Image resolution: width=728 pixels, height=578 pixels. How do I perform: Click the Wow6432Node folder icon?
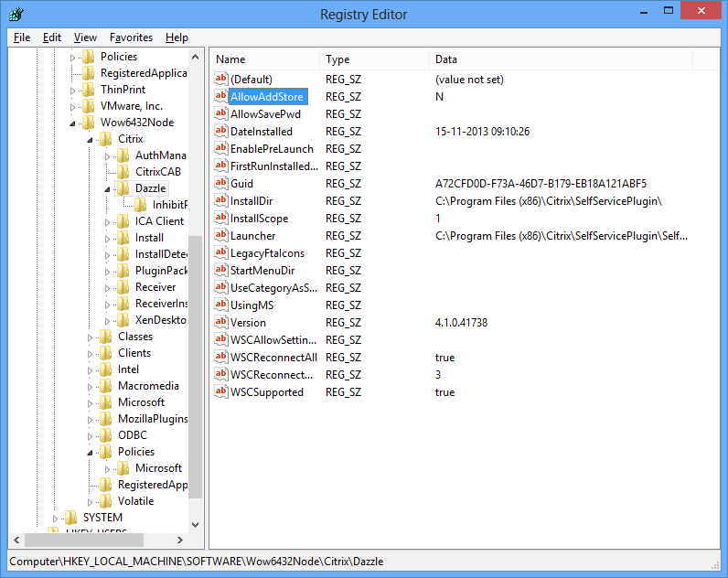point(88,123)
